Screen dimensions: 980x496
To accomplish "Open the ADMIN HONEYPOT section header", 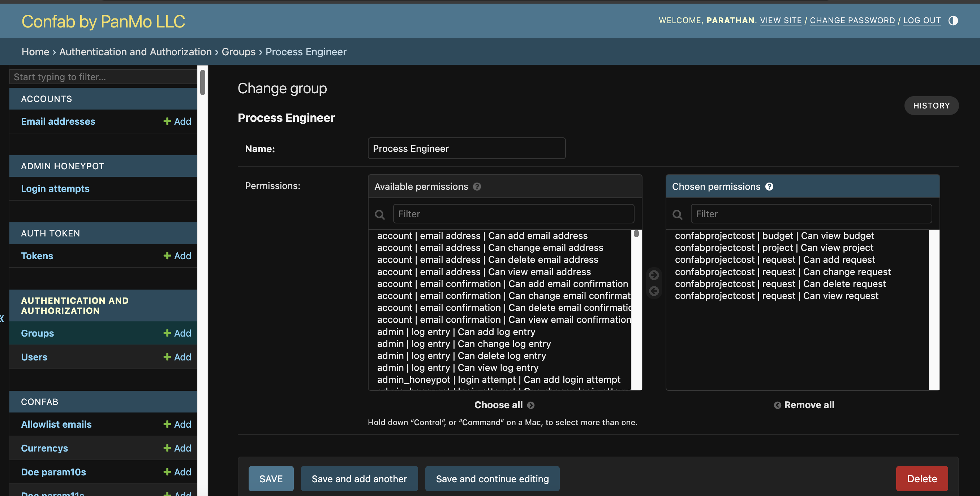I will (63, 166).
